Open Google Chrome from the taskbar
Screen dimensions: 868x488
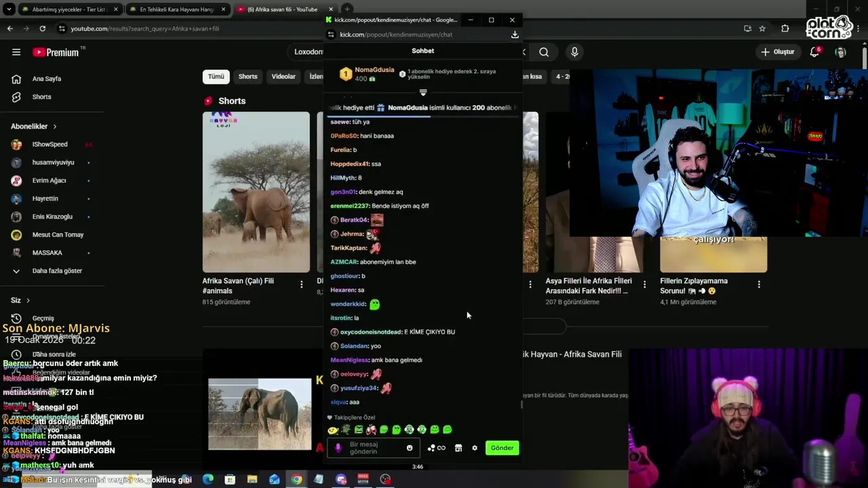tap(297, 479)
